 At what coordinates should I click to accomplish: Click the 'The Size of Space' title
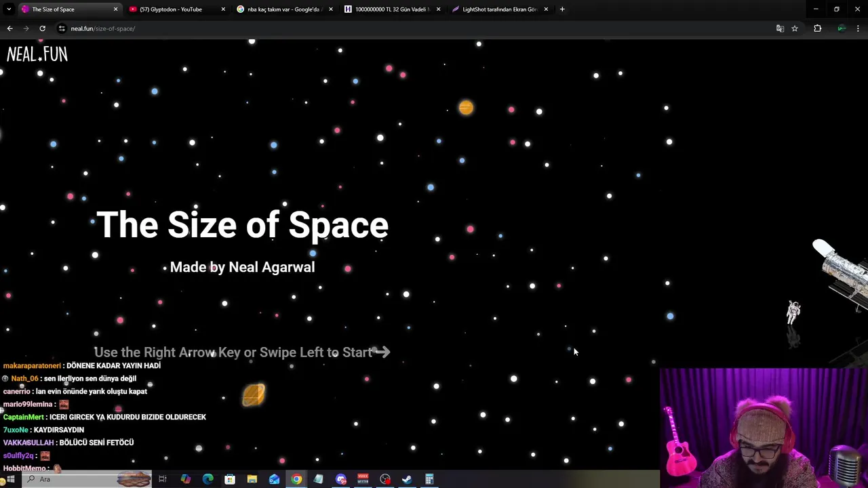242,224
